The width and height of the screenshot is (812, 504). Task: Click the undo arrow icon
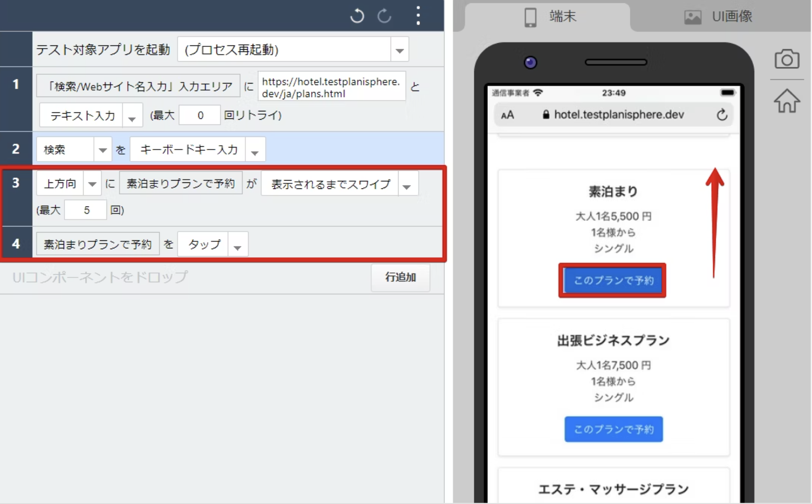[x=357, y=16]
